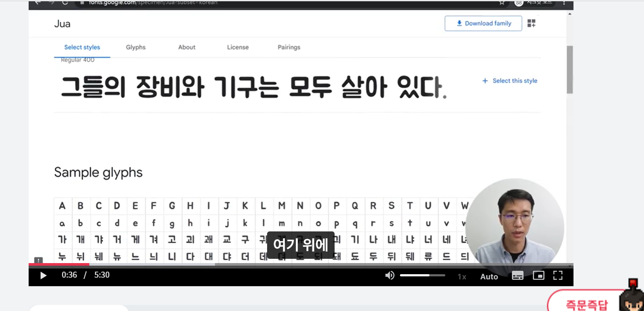This screenshot has height=311, width=644.
Task: Click the Korean sample sentence preview text
Action: (x=254, y=87)
